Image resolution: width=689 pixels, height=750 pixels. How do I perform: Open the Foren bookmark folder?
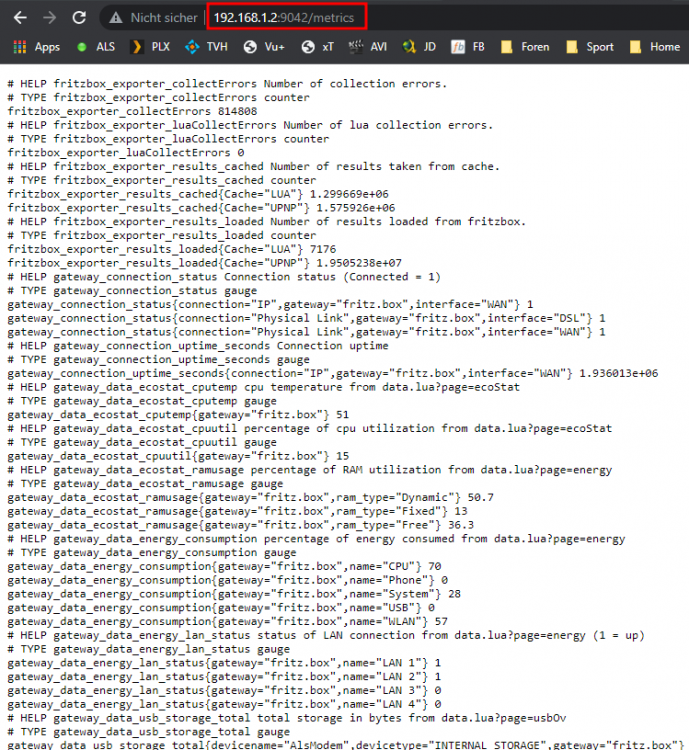525,47
